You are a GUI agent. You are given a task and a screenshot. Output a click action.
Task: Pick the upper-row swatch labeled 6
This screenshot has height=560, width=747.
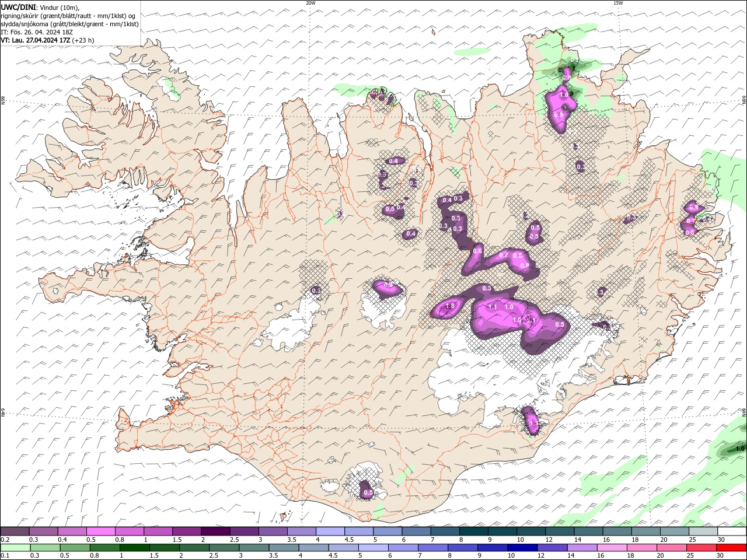click(x=416, y=531)
